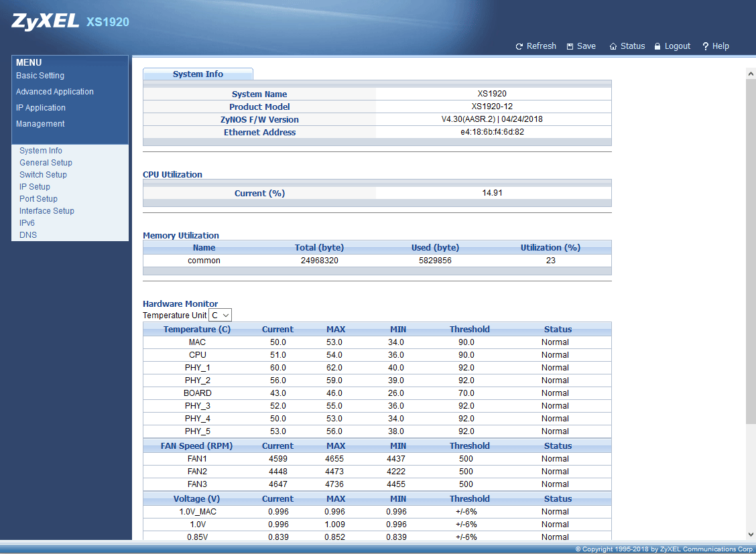Click the used memory value 5829856

435,260
